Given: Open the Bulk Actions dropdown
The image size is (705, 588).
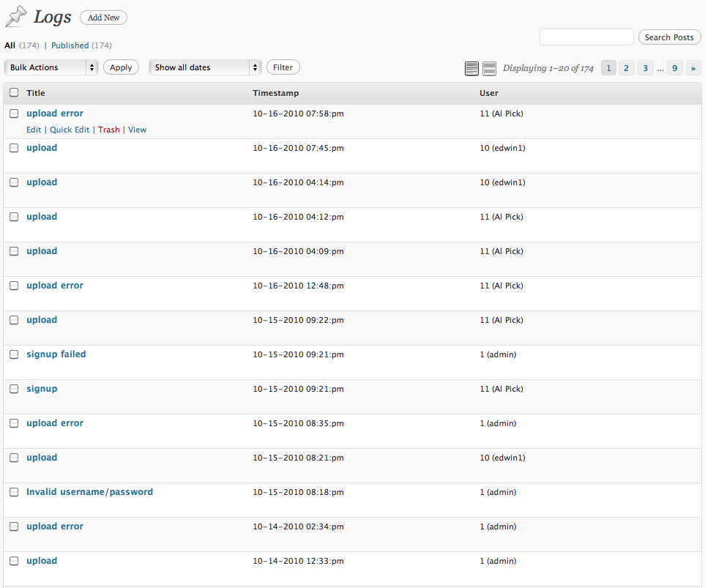Looking at the screenshot, I should pyautogui.click(x=51, y=67).
